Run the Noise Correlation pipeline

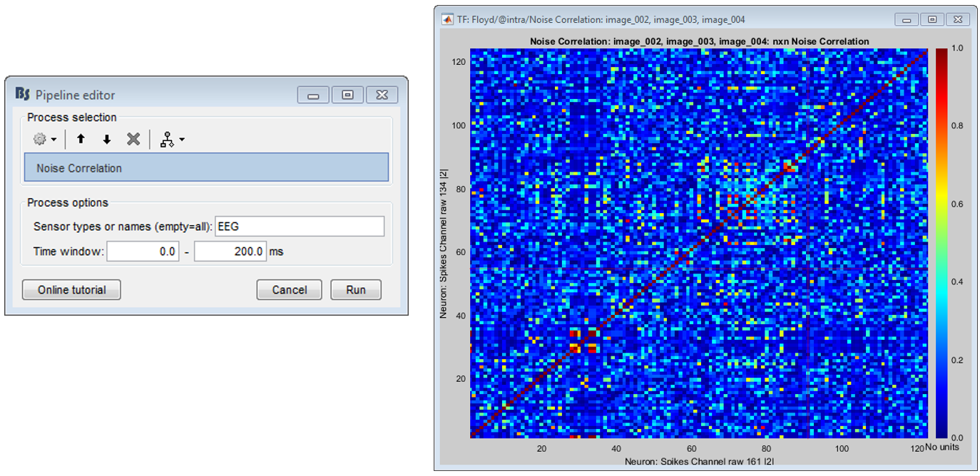[x=356, y=290]
